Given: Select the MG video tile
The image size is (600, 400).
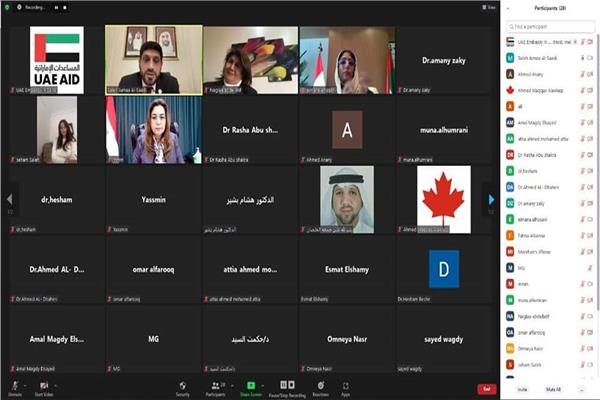Looking at the screenshot, I should pyautogui.click(x=153, y=339).
